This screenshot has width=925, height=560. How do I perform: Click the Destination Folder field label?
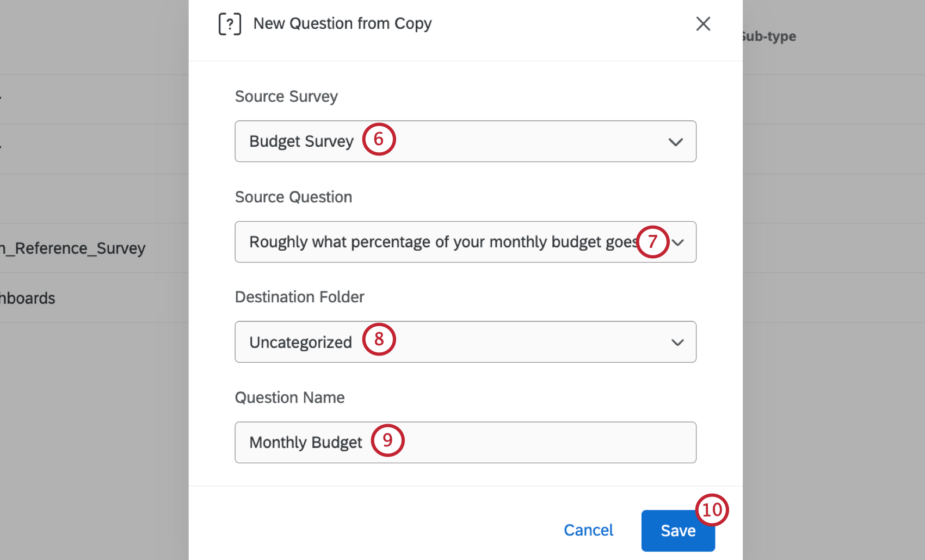coord(299,297)
